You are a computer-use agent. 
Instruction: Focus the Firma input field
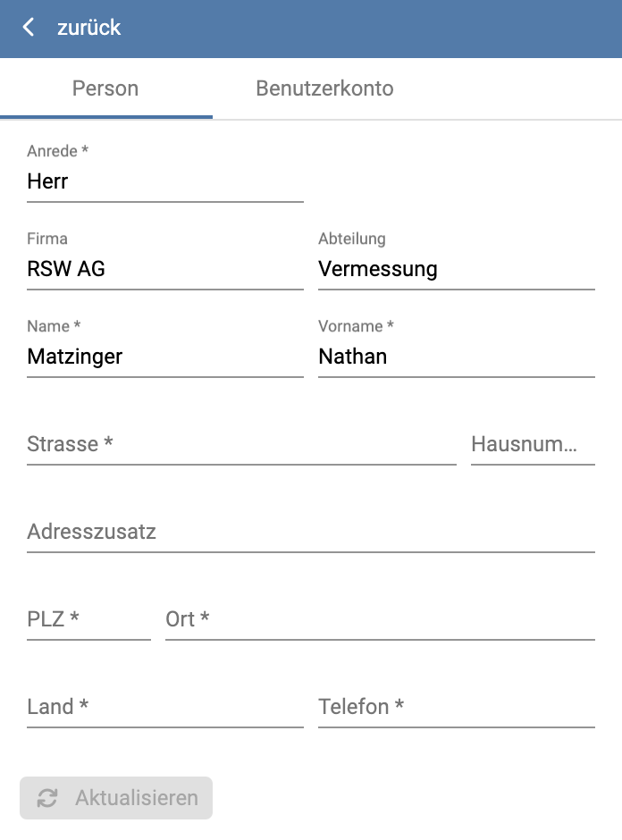(165, 269)
